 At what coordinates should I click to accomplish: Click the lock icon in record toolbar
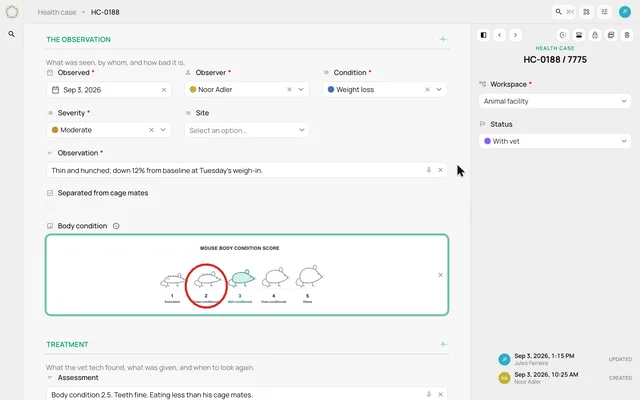coord(595,35)
